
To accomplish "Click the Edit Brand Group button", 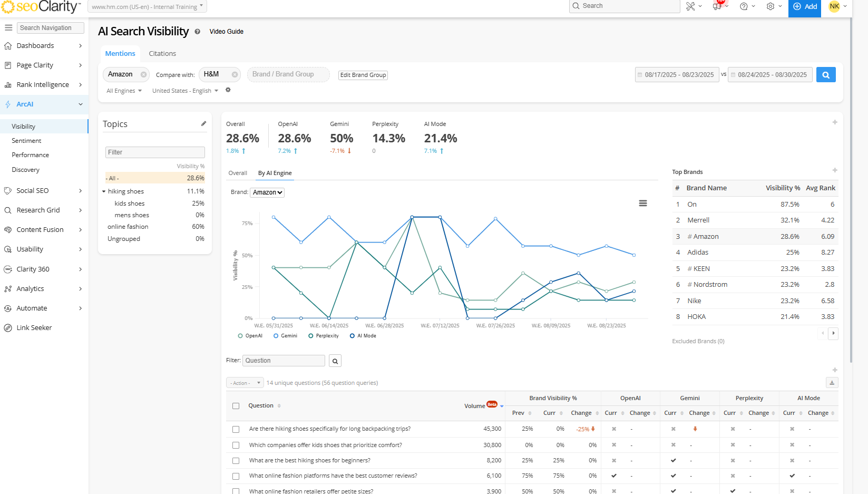I will (x=363, y=75).
